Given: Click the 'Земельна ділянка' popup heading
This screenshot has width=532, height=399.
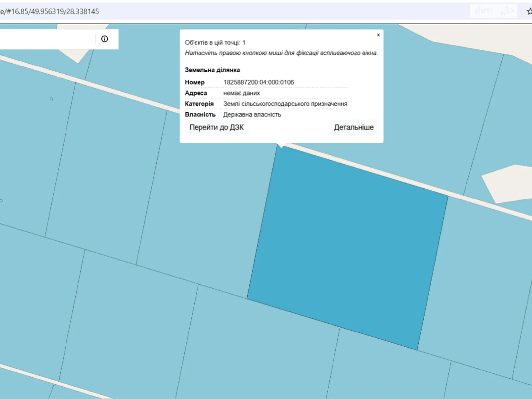Looking at the screenshot, I should coord(212,70).
